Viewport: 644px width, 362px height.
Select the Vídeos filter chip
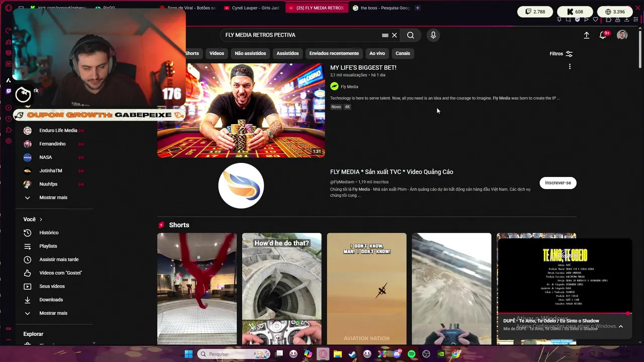click(x=217, y=53)
